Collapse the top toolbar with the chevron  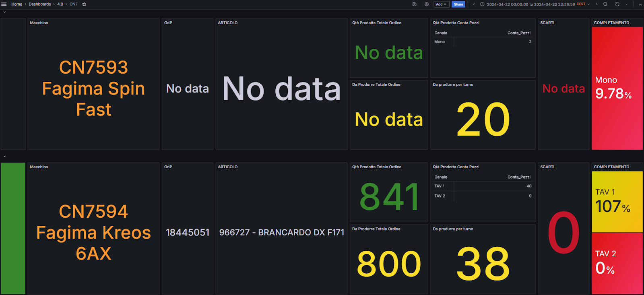coord(640,4)
